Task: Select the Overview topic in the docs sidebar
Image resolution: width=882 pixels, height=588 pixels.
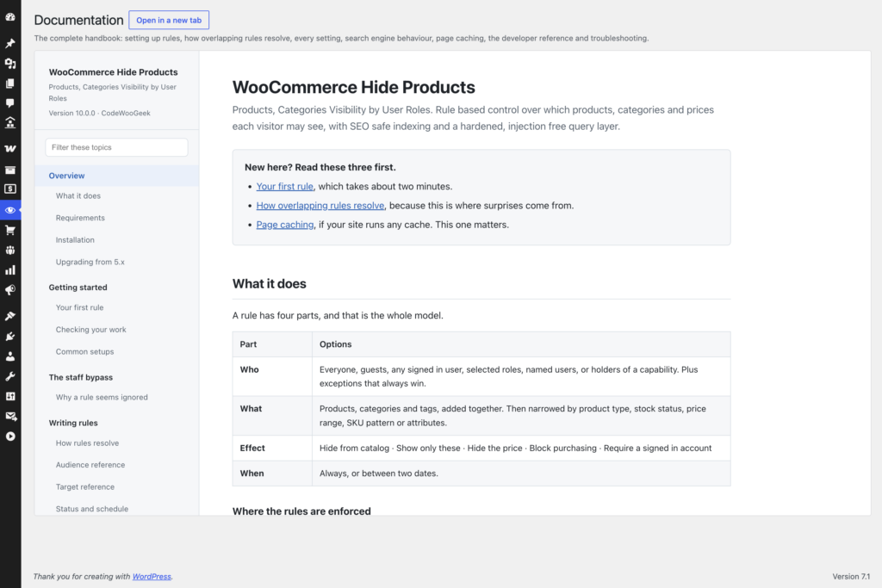Action: (116, 176)
